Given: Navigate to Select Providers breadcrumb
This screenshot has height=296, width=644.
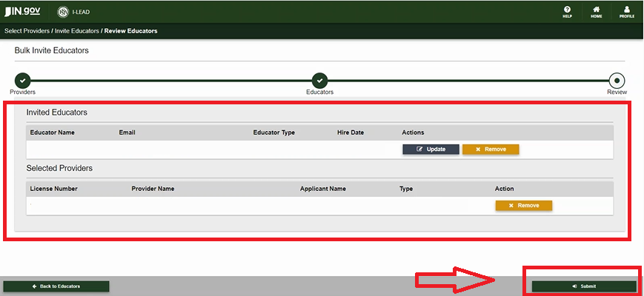Looking at the screenshot, I should coord(27,31).
